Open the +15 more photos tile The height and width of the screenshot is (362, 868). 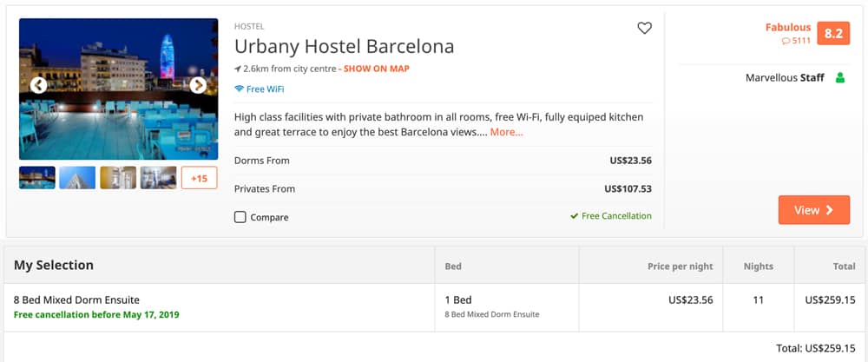pyautogui.click(x=200, y=178)
